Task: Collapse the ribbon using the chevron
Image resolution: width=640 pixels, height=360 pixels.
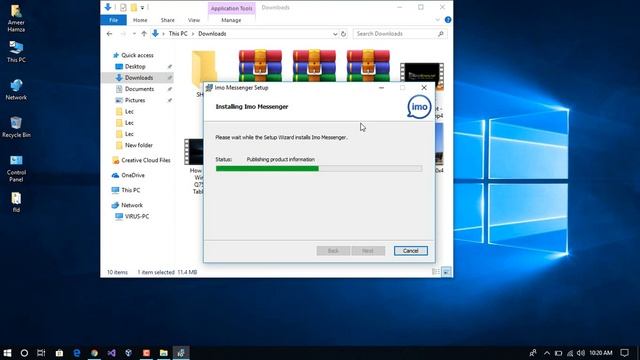Action: point(438,20)
